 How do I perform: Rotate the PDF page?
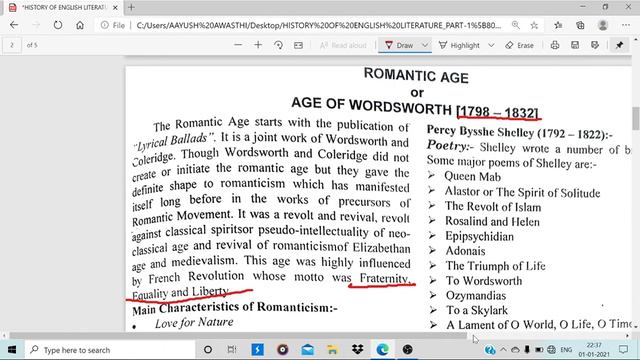coord(278,45)
